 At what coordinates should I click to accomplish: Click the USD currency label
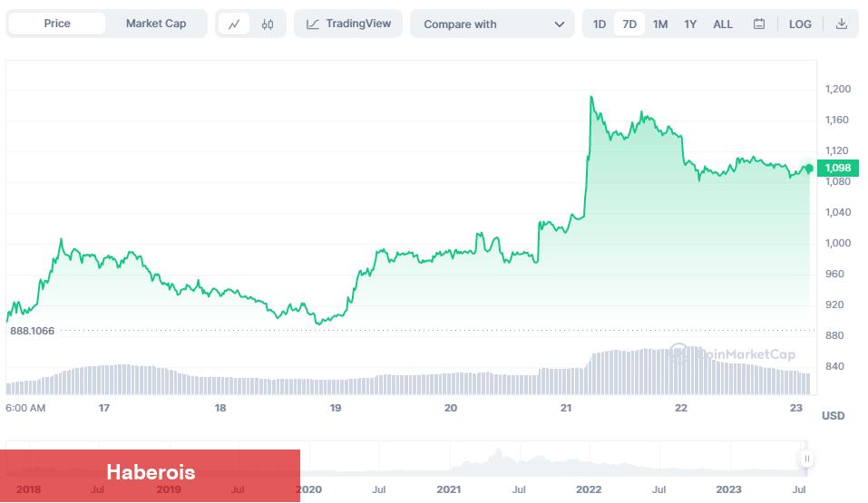[834, 416]
